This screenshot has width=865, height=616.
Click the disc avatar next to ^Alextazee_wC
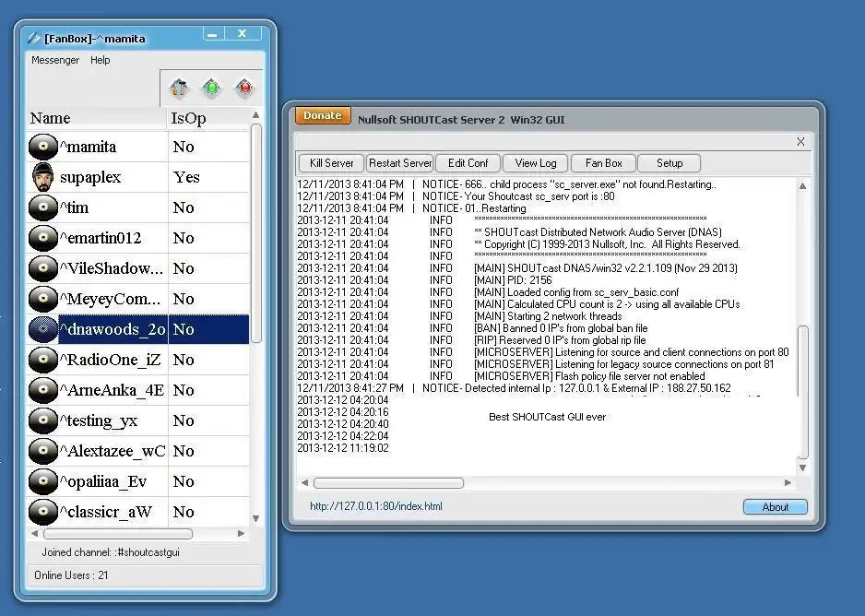coord(43,451)
